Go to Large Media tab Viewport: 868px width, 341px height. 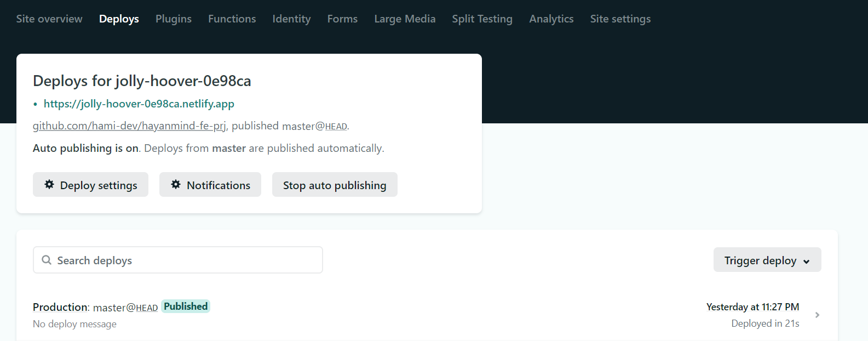click(405, 19)
